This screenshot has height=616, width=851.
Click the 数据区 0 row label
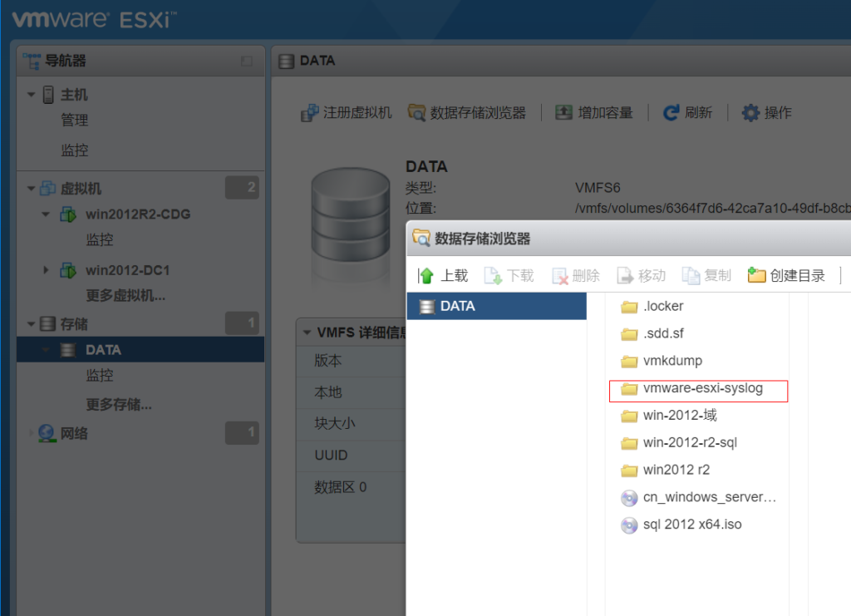point(340,487)
